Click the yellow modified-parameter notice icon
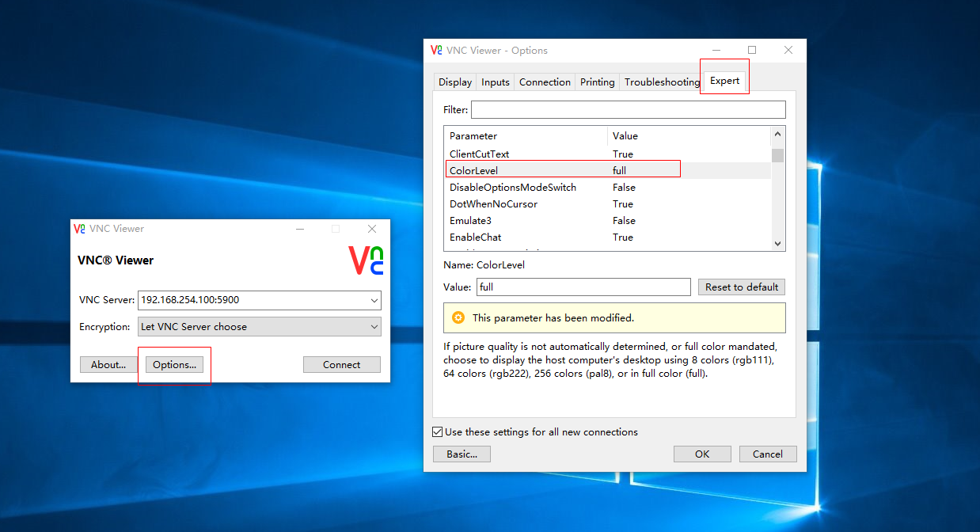 click(458, 317)
